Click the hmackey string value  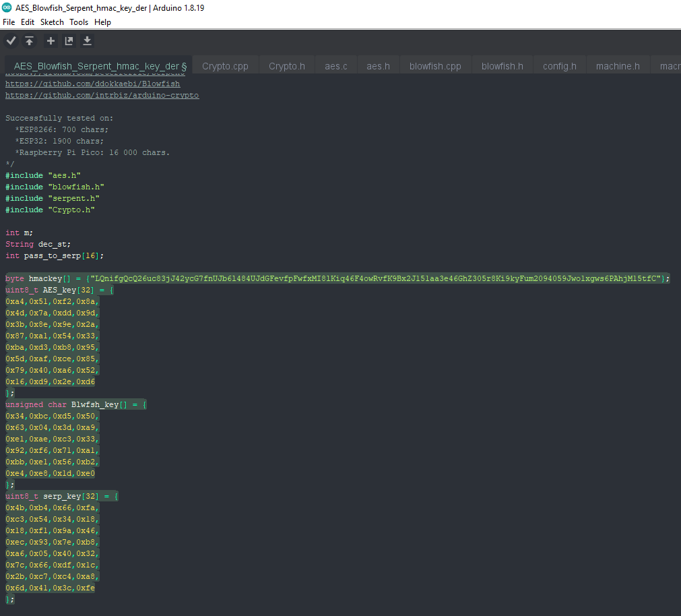(x=376, y=278)
